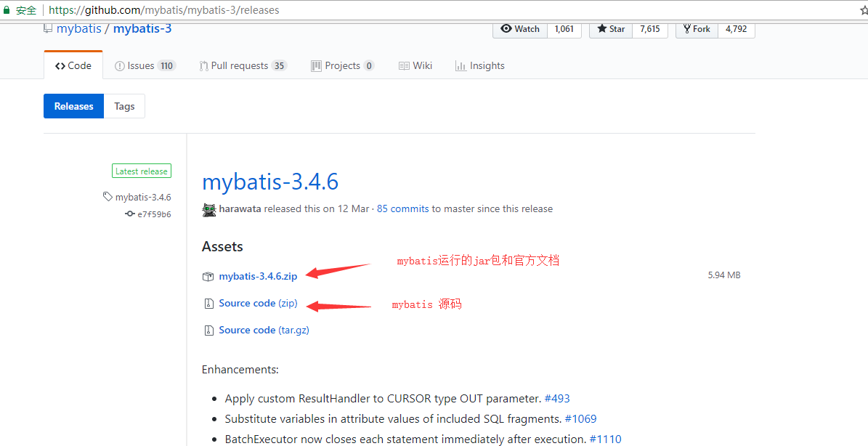Click the address bar URL
868x446 pixels.
tap(164, 10)
